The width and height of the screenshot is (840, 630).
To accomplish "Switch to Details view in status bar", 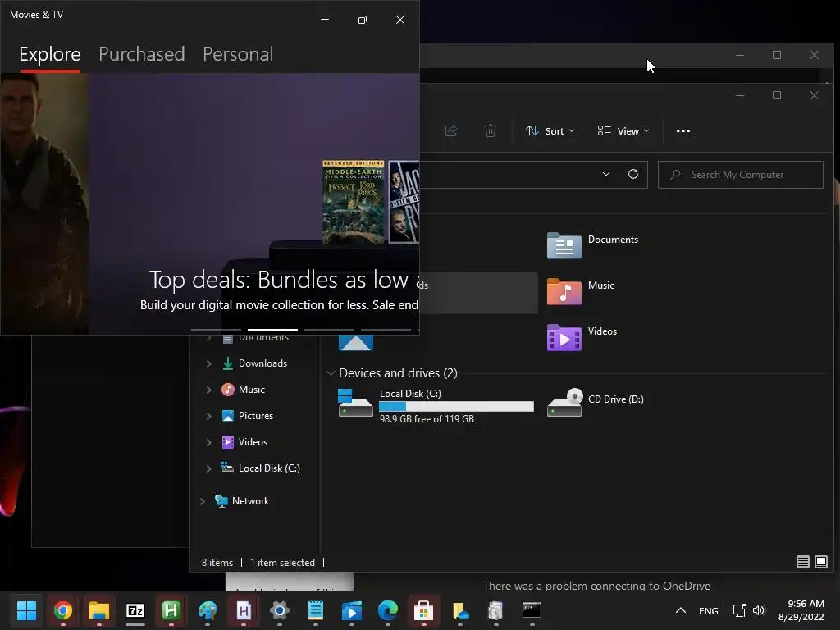I will coord(802,561).
